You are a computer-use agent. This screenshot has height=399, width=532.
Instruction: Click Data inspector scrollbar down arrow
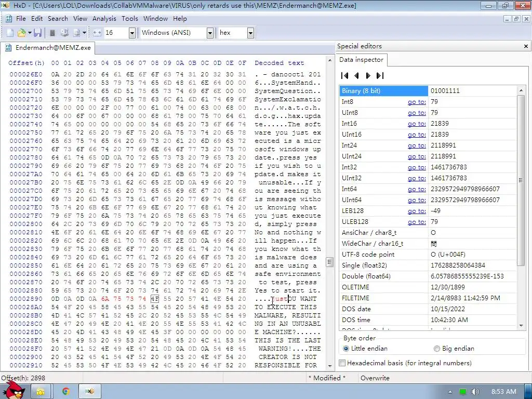tap(521, 326)
